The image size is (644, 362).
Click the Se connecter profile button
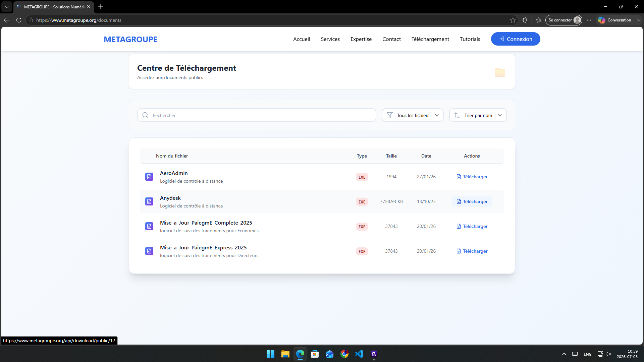[563, 20]
